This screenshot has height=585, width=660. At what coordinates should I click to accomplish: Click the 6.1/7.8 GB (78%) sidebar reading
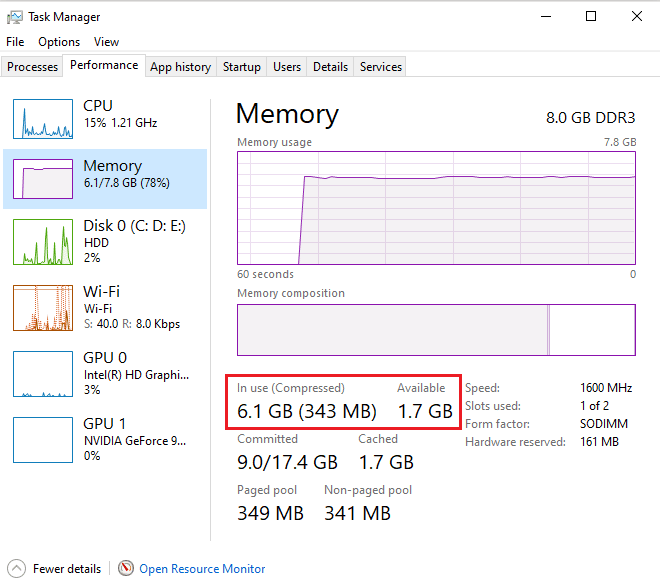point(127,183)
